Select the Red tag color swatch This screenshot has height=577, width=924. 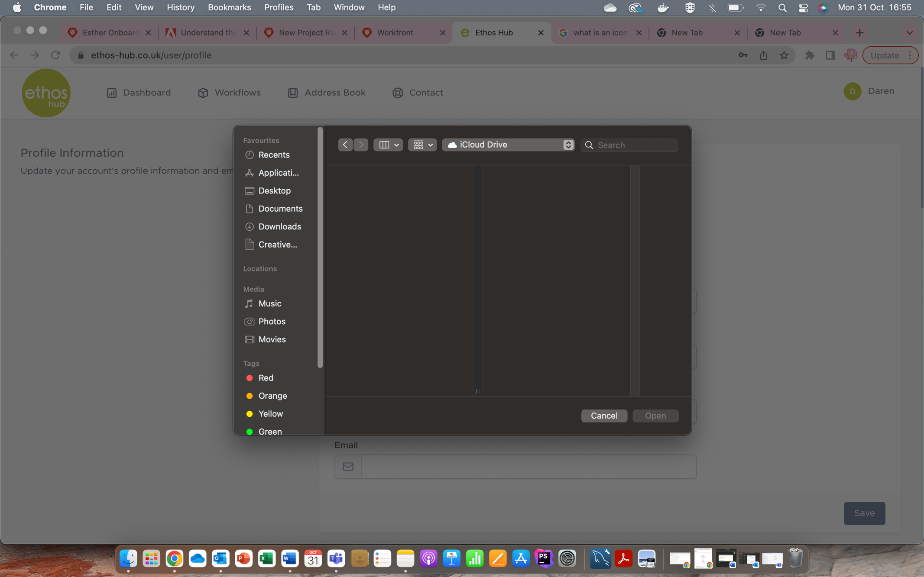click(250, 378)
